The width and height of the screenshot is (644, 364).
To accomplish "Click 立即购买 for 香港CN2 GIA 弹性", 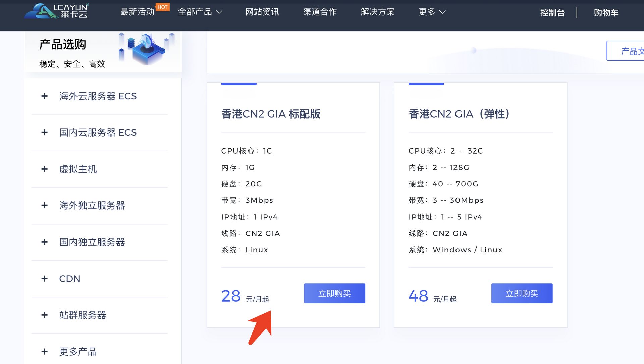I will [x=522, y=293].
